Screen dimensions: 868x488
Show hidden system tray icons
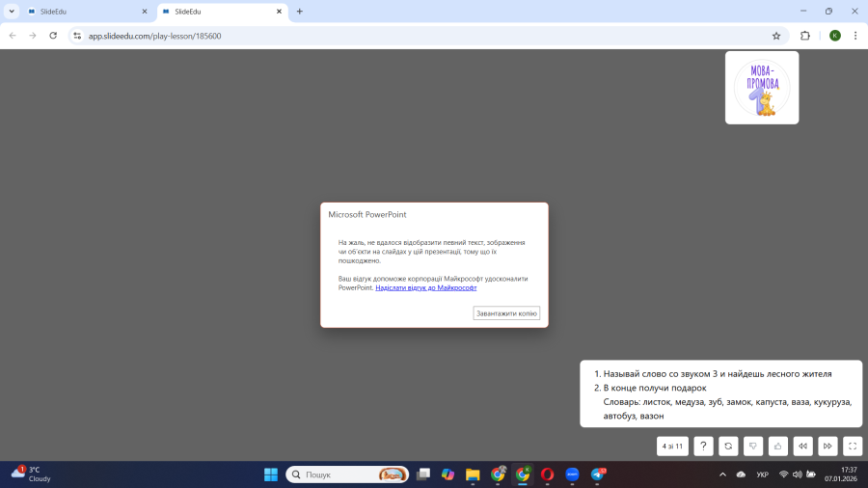[722, 474]
